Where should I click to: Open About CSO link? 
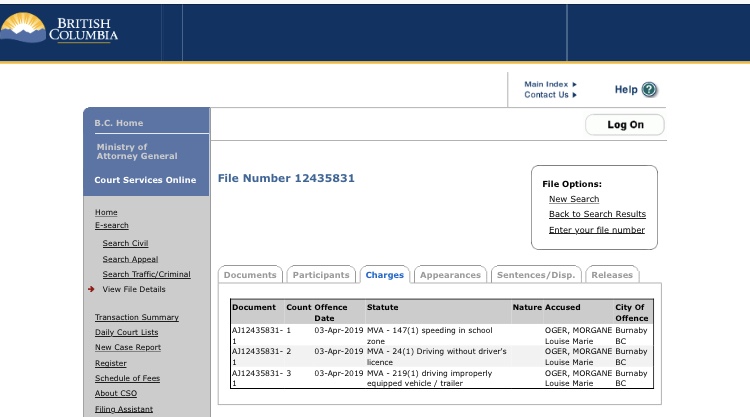(x=116, y=393)
